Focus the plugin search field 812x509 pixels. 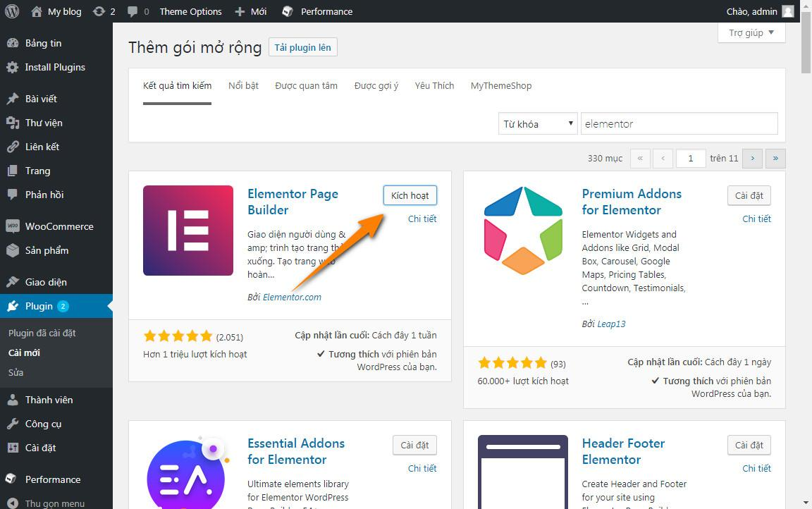coord(679,124)
